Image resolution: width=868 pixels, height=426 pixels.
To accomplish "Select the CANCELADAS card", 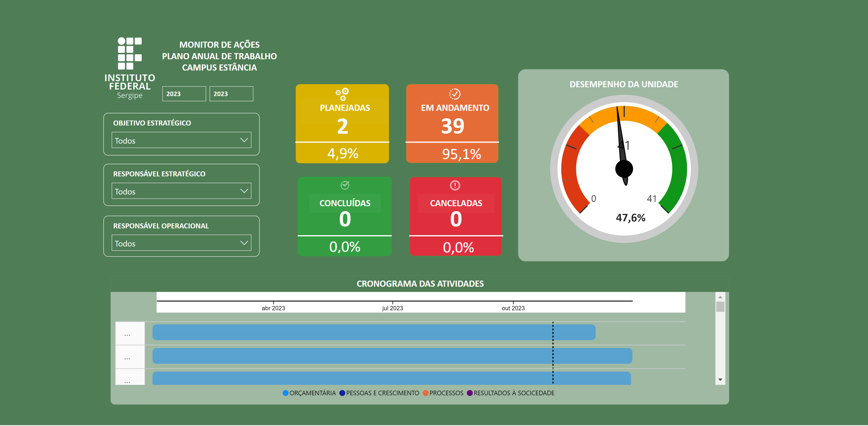I will [x=455, y=216].
